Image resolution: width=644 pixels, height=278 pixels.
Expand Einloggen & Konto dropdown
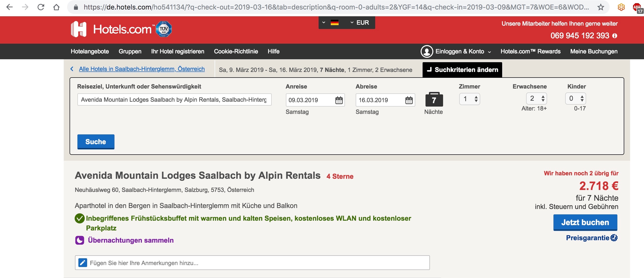click(x=463, y=51)
